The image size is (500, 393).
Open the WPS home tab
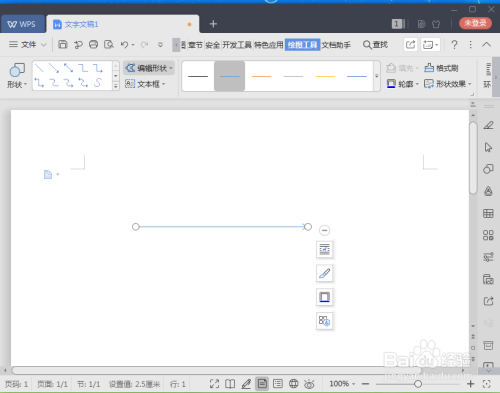point(22,24)
